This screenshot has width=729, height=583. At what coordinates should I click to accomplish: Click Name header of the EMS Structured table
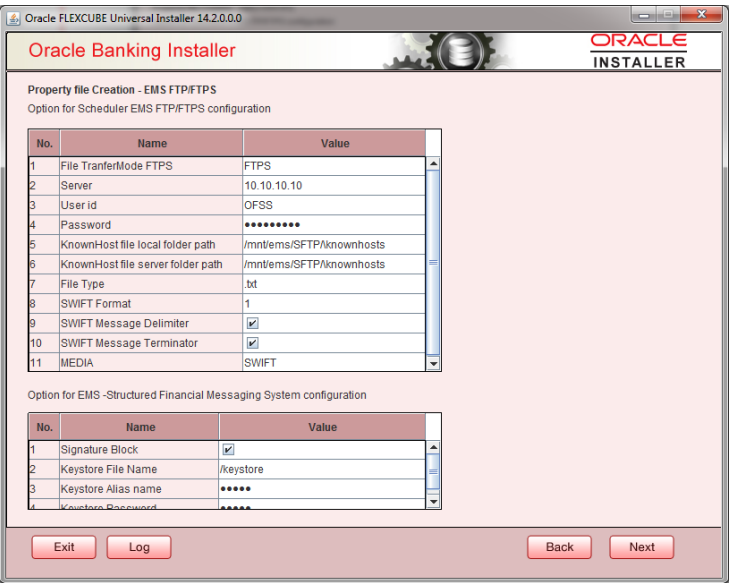click(x=140, y=427)
